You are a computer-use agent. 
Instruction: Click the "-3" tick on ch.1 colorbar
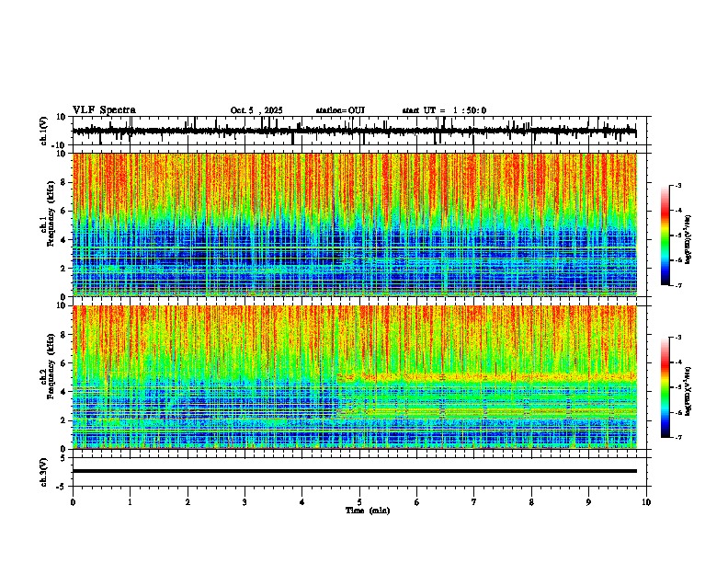tap(677, 186)
